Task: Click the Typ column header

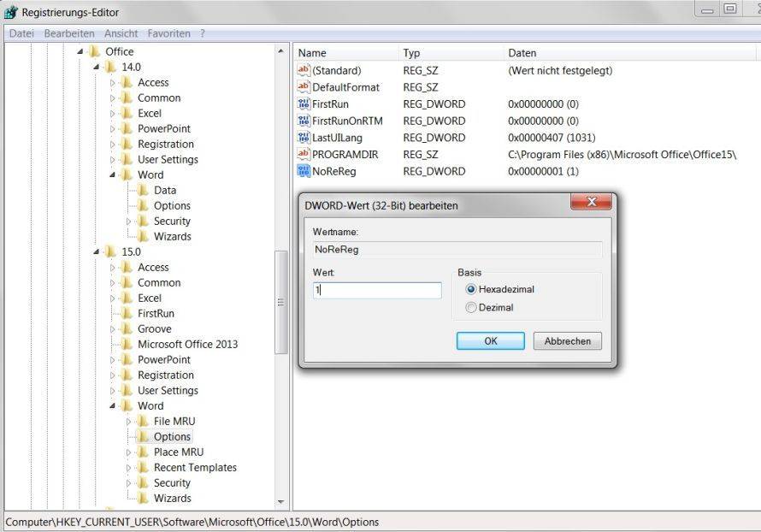Action: [451, 53]
